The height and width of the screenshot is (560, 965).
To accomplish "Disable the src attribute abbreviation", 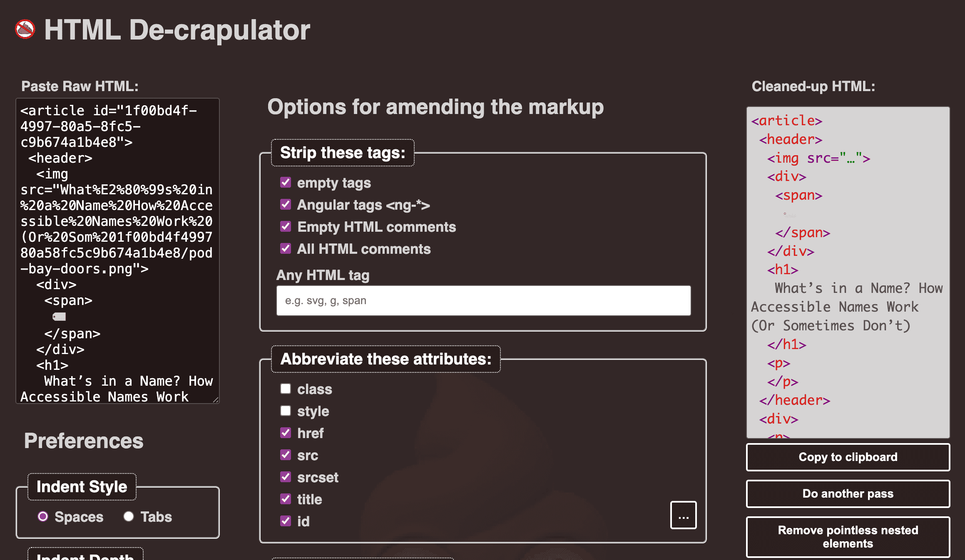I will click(286, 455).
